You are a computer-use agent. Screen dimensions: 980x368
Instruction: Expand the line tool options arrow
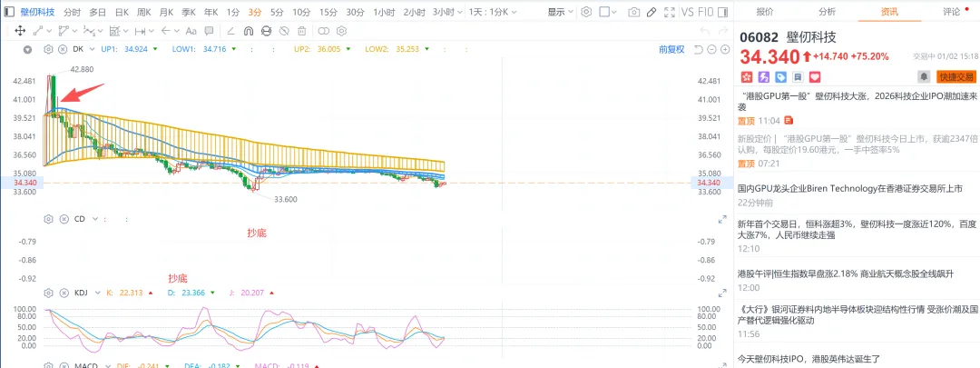point(48,30)
